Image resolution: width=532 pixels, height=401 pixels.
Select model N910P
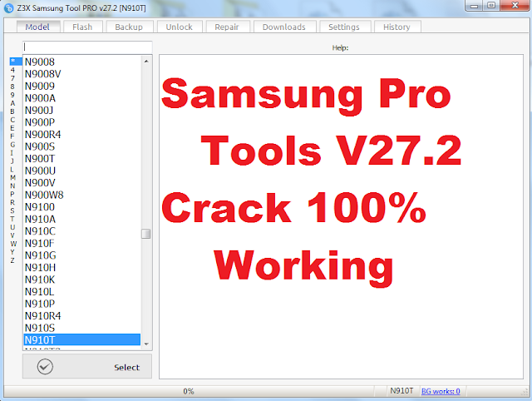81,304
